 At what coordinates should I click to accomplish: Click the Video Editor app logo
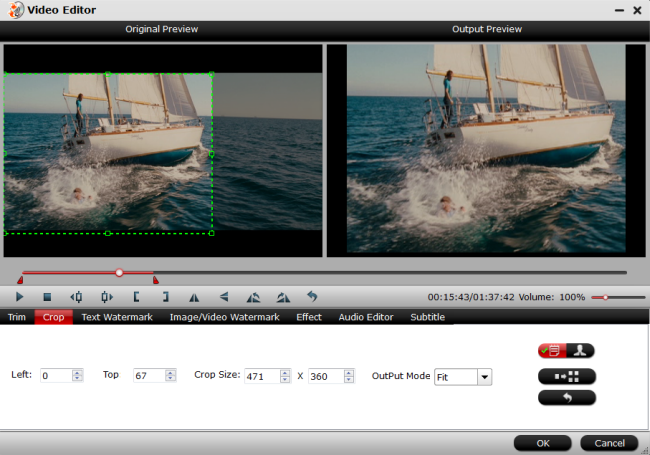[x=16, y=10]
